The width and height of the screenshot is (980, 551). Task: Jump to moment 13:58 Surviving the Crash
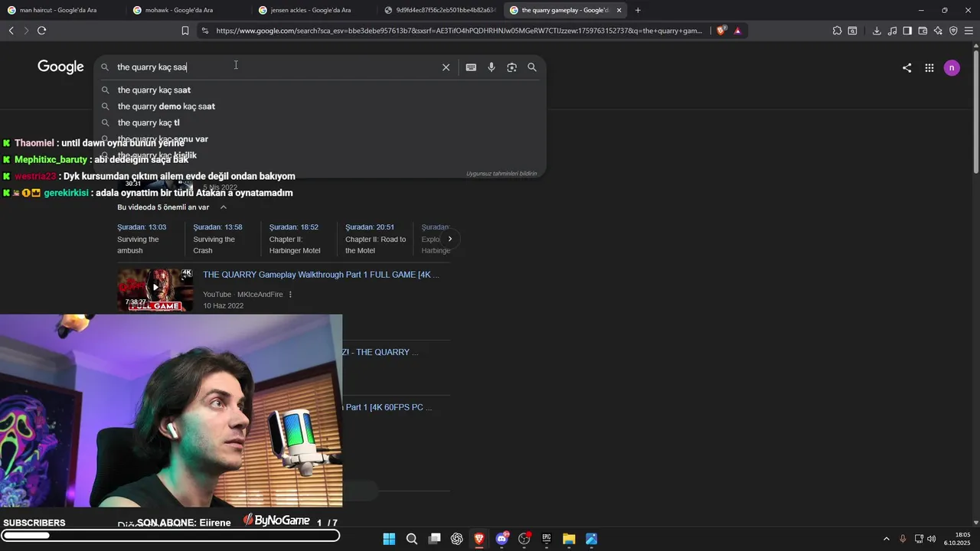pos(222,239)
